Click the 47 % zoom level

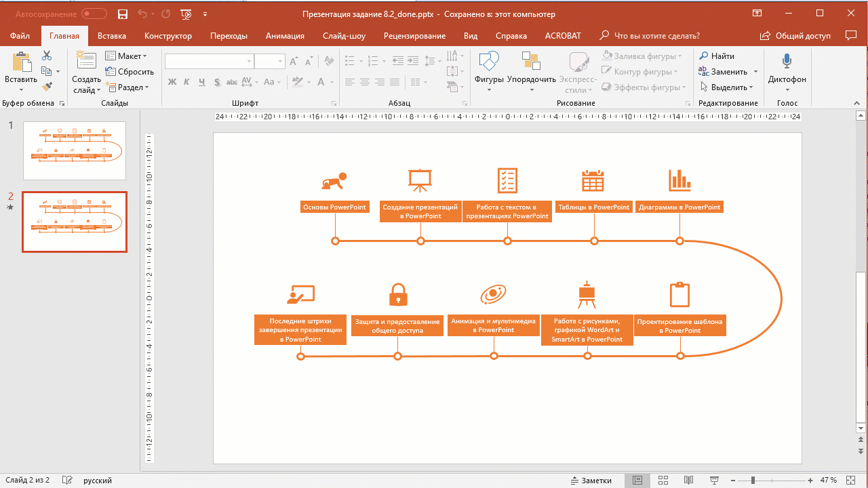tap(828, 480)
